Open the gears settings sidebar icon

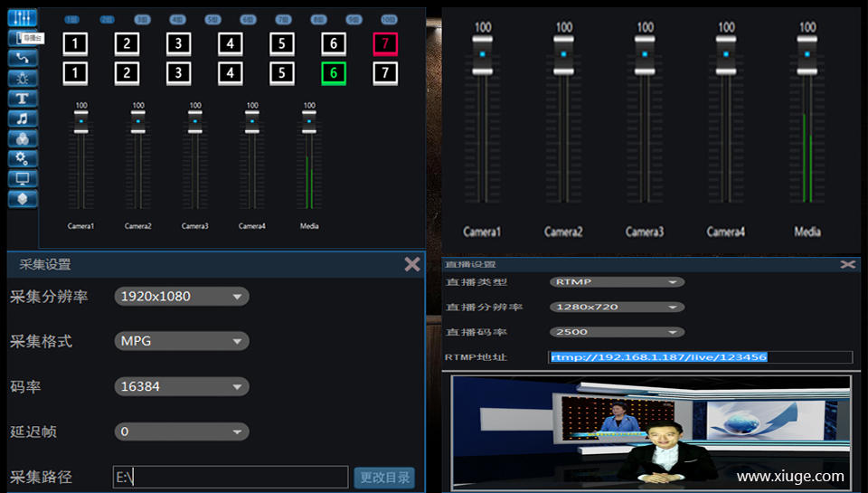point(23,157)
